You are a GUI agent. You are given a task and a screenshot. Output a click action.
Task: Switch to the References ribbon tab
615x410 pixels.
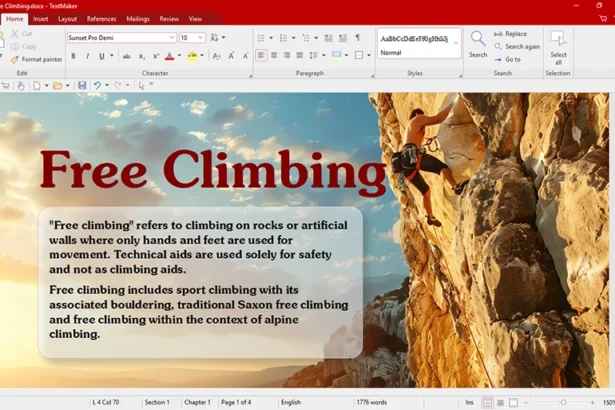point(102,19)
